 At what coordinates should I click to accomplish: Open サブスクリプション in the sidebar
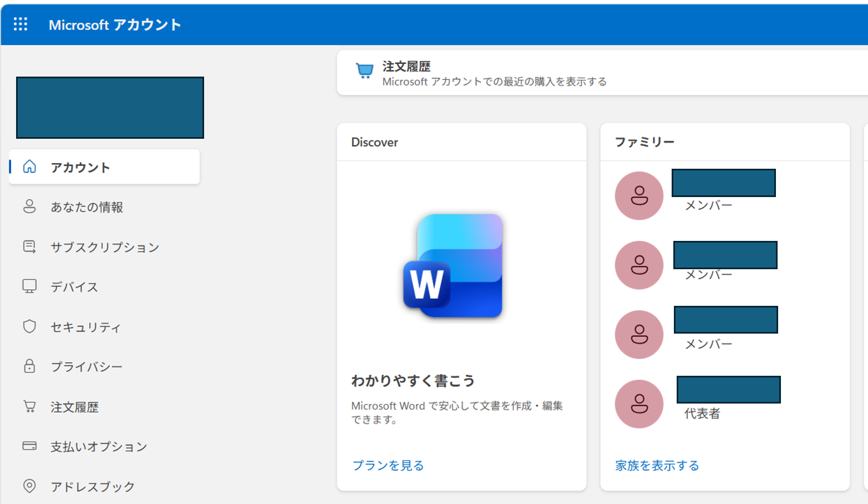tap(104, 246)
